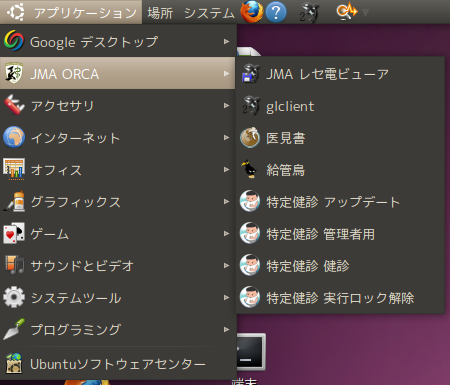
Task: Open the システム menu
Action: [x=209, y=13]
